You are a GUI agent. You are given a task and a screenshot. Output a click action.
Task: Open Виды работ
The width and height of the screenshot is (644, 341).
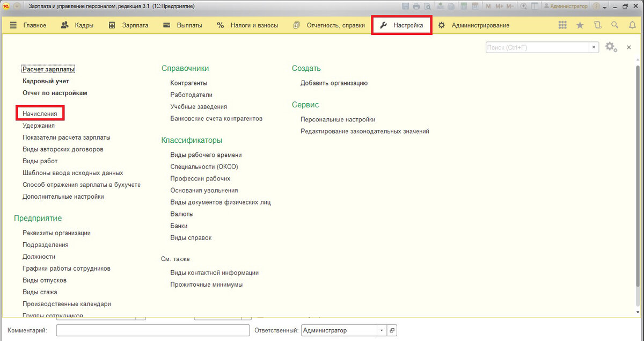pyautogui.click(x=40, y=161)
